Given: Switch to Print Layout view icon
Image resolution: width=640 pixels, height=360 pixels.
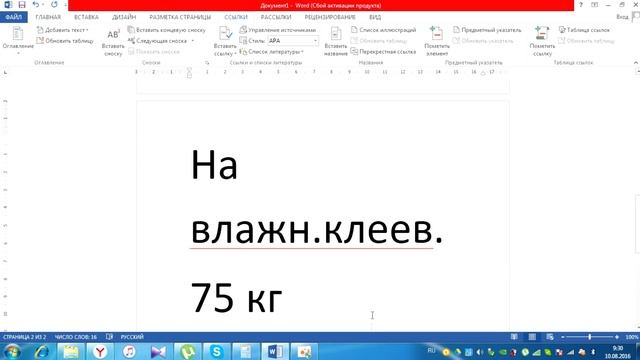Looking at the screenshot, I should (532, 337).
